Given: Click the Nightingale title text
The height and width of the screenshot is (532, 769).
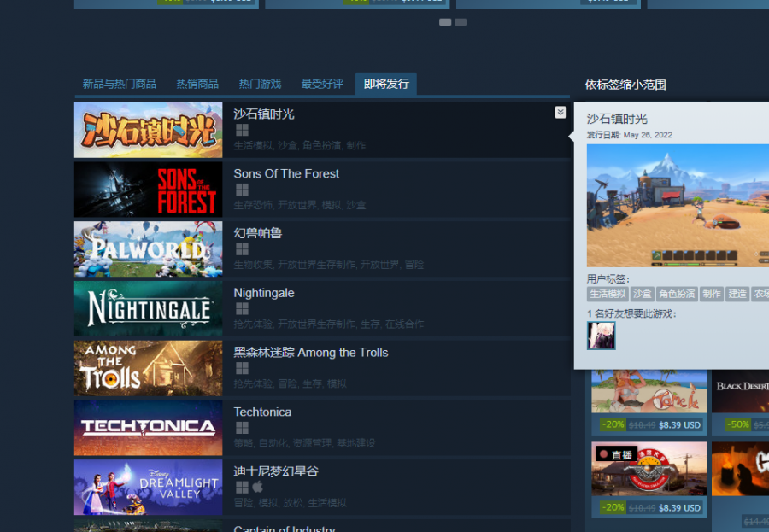Looking at the screenshot, I should (264, 293).
